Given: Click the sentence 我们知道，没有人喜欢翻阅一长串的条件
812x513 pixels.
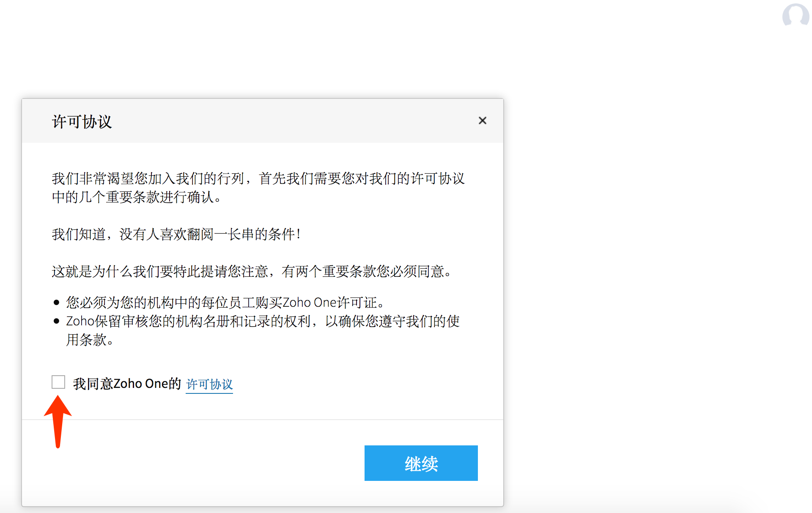Looking at the screenshot, I should coord(176,234).
